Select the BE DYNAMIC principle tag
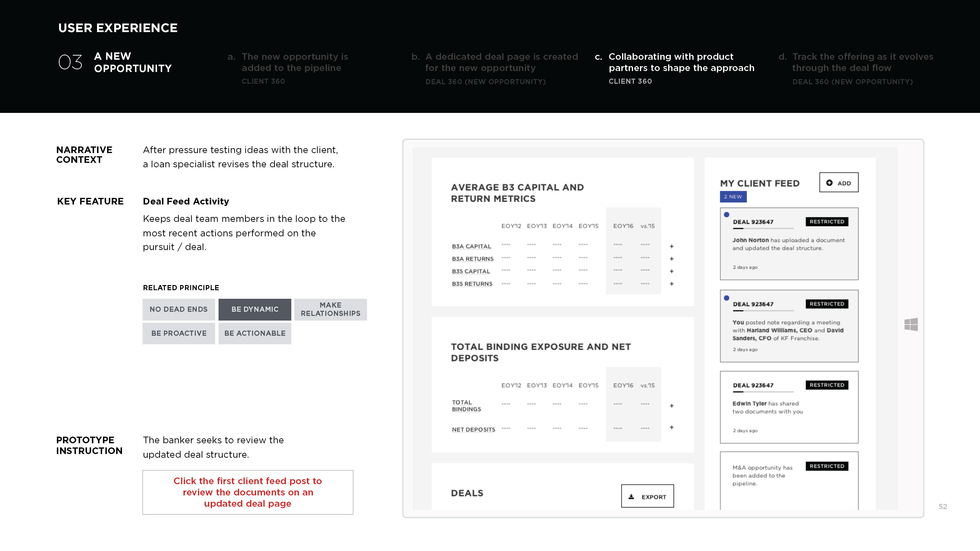 pyautogui.click(x=255, y=310)
